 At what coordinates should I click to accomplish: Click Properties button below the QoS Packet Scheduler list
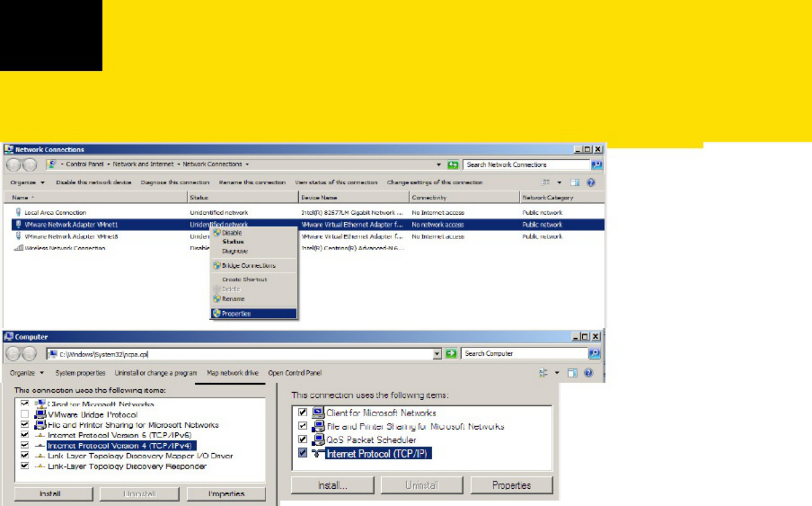pyautogui.click(x=511, y=485)
